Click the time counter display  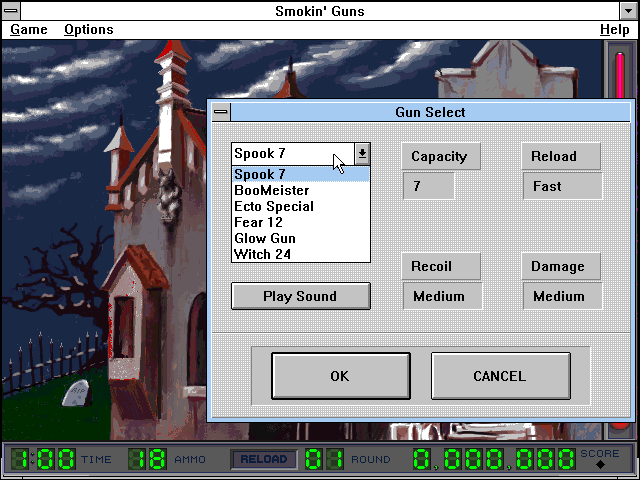pos(42,459)
